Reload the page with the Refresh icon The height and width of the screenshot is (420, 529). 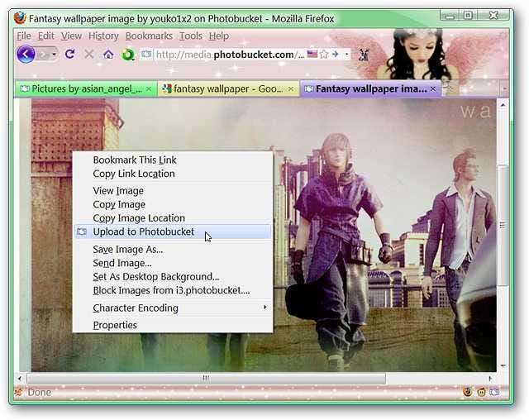69,54
